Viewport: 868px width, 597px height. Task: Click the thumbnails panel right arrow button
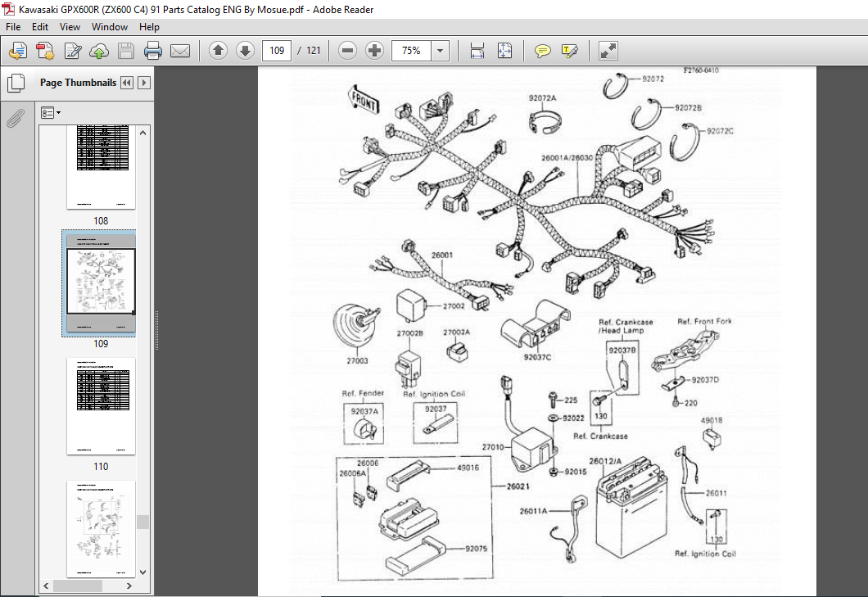(x=144, y=83)
